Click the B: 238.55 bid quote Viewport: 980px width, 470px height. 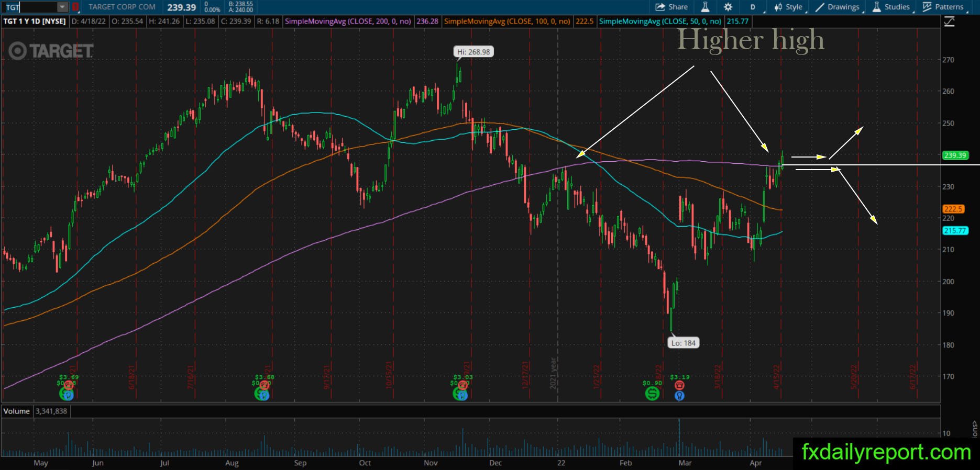[x=241, y=4]
